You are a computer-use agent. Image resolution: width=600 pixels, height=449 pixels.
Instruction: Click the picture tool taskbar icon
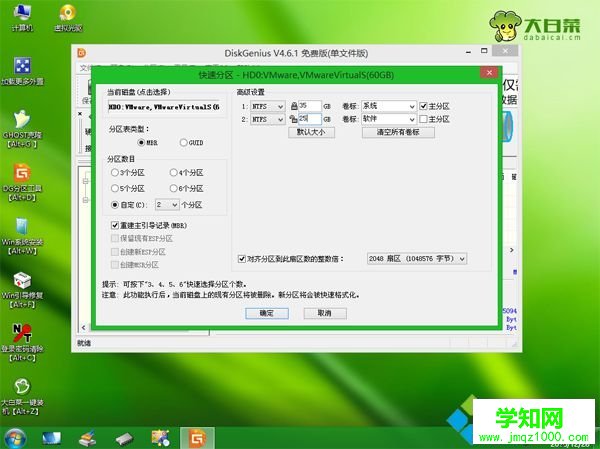tap(160, 439)
